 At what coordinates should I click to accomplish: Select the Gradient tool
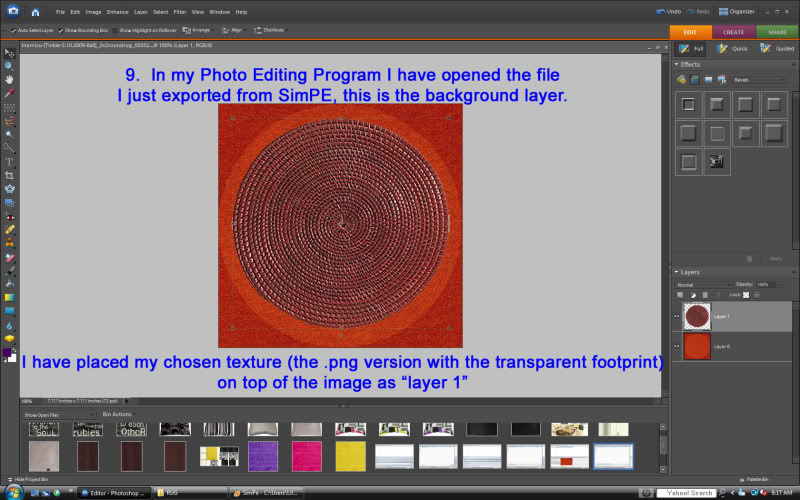tap(9, 297)
